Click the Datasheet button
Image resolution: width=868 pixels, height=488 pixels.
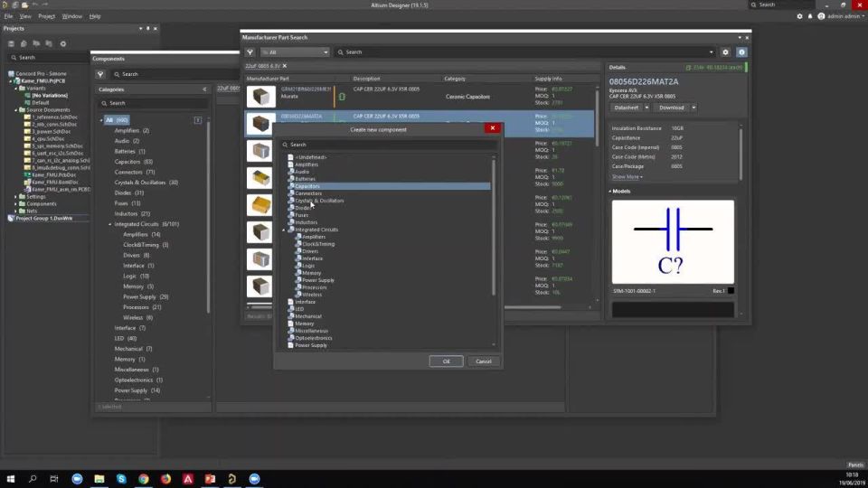[x=626, y=108]
